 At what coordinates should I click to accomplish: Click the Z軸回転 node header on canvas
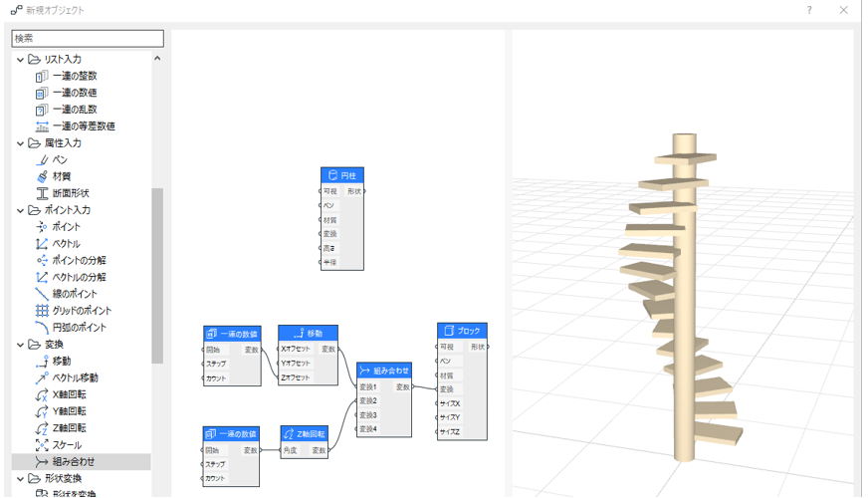[x=305, y=433]
